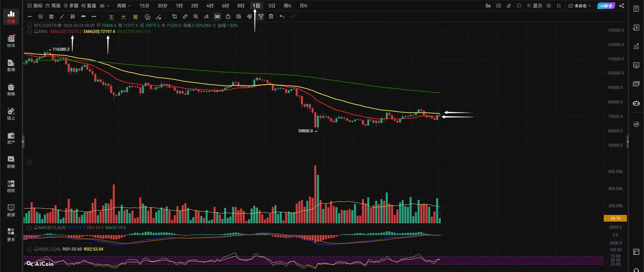This screenshot has width=644, height=272.
Task: Open the 资产 assets sidebar section
Action: (x=11, y=138)
